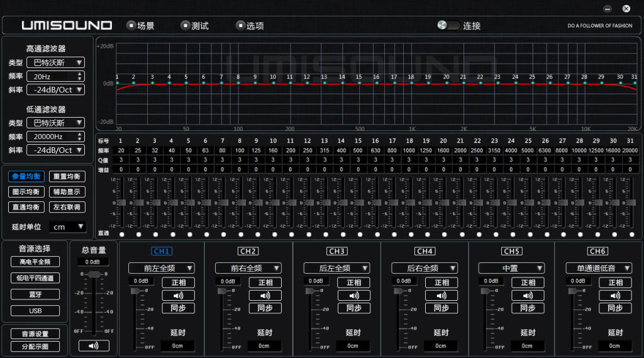
Task: Click the 直通均衡 bypass EQ button
Action: click(26, 207)
